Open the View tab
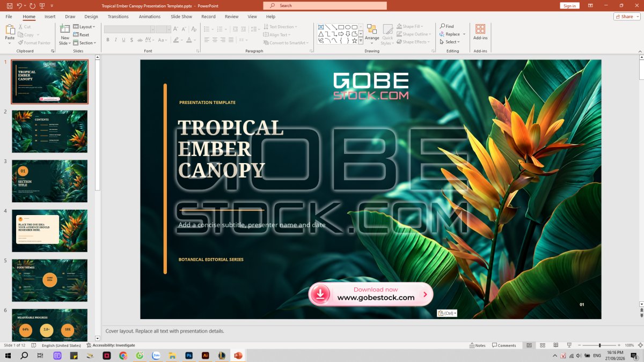 coord(252,17)
